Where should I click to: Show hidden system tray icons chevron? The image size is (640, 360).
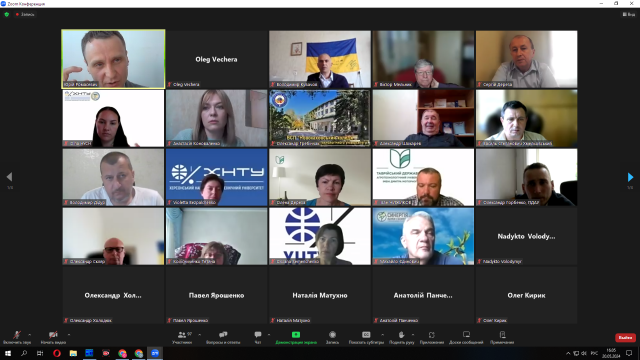(x=568, y=353)
